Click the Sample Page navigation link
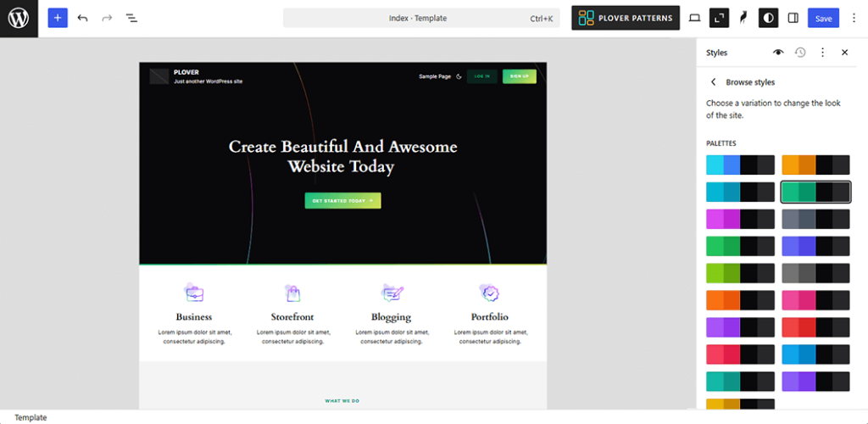This screenshot has height=424, width=868. pyautogui.click(x=434, y=76)
